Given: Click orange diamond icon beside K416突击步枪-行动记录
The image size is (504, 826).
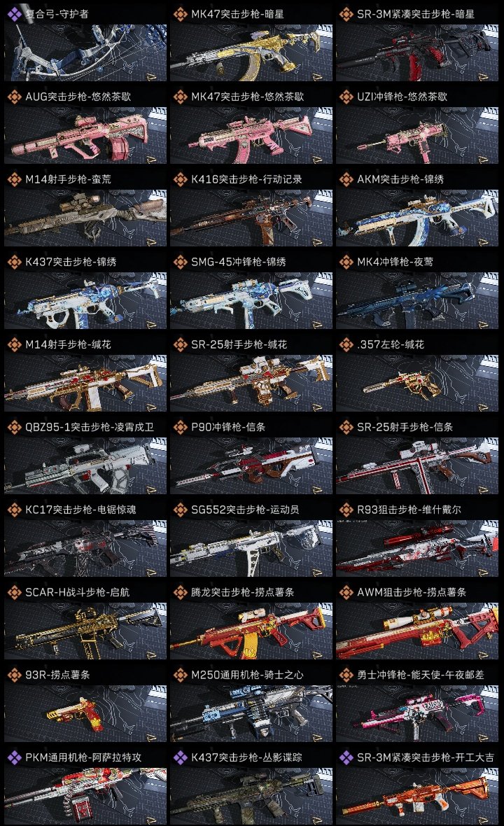Looking at the screenshot, I should click(181, 179).
